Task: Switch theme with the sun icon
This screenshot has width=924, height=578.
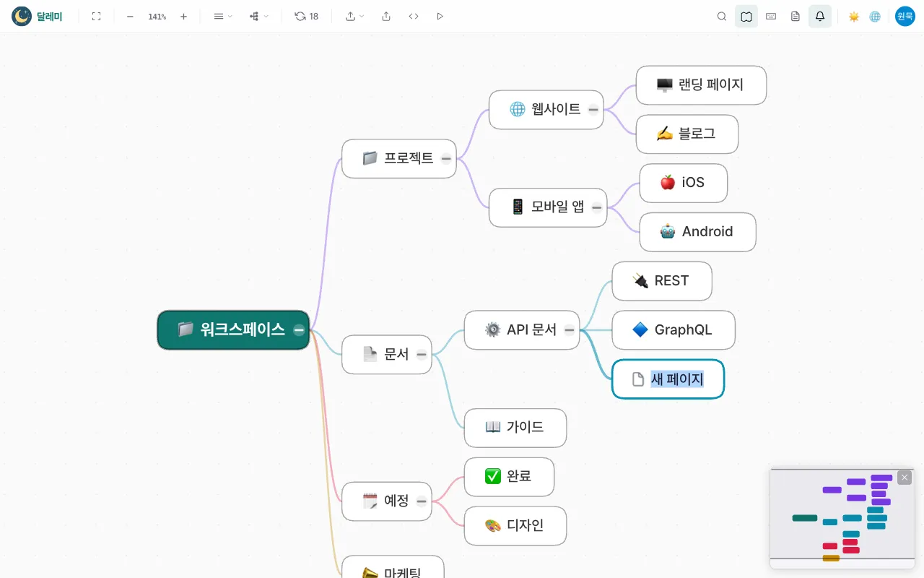Action: (x=854, y=16)
